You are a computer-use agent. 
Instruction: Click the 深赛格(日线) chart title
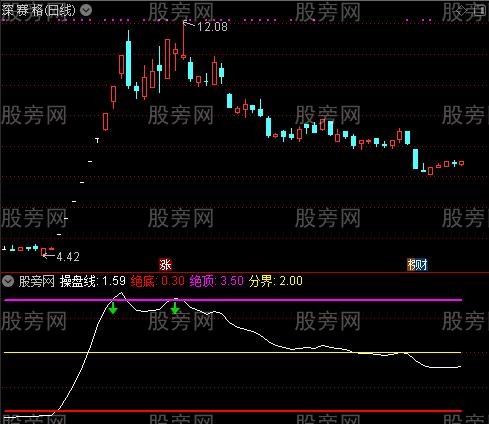39,11
